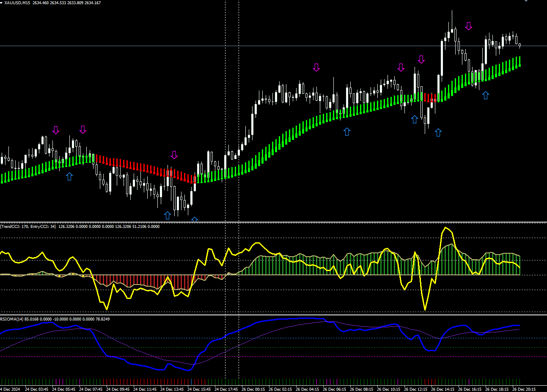Click blue buy arrow under the red band near 26 Dec 14:15
The image size is (547, 392).
click(x=438, y=132)
